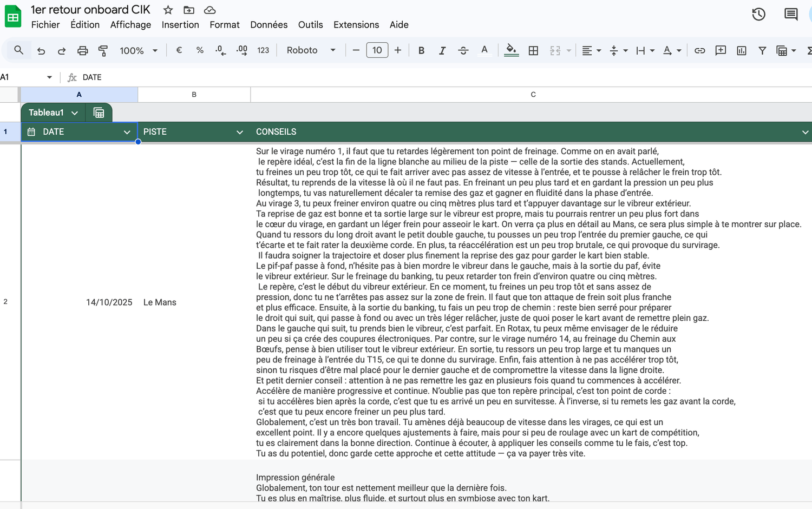This screenshot has height=509, width=812.
Task: Open the Données menu
Action: (x=269, y=25)
